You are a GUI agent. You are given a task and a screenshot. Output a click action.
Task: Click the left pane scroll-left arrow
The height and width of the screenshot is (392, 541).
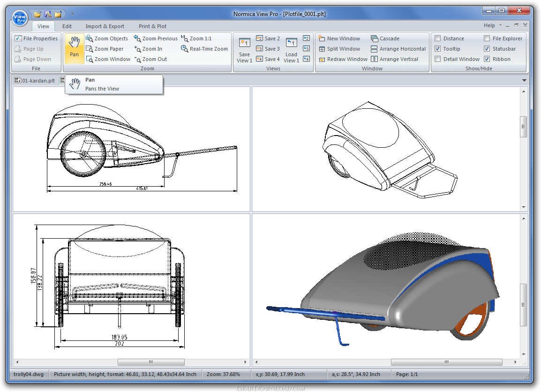point(17,362)
